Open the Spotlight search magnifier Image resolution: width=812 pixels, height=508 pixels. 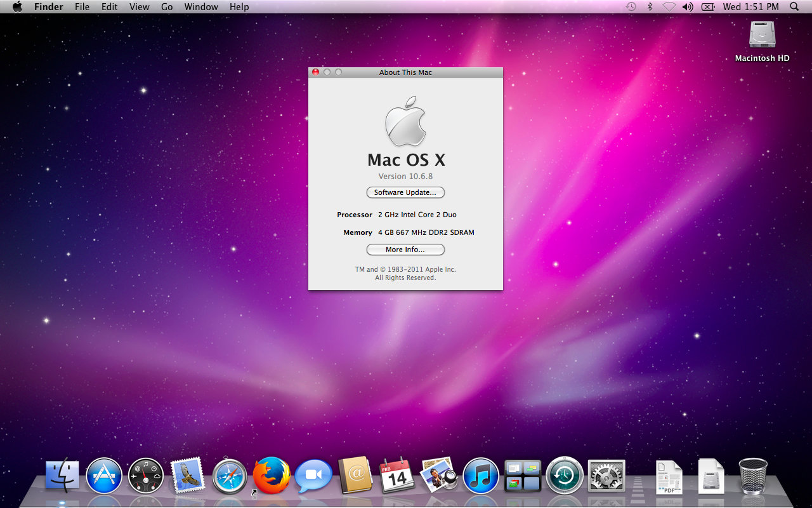(x=794, y=7)
